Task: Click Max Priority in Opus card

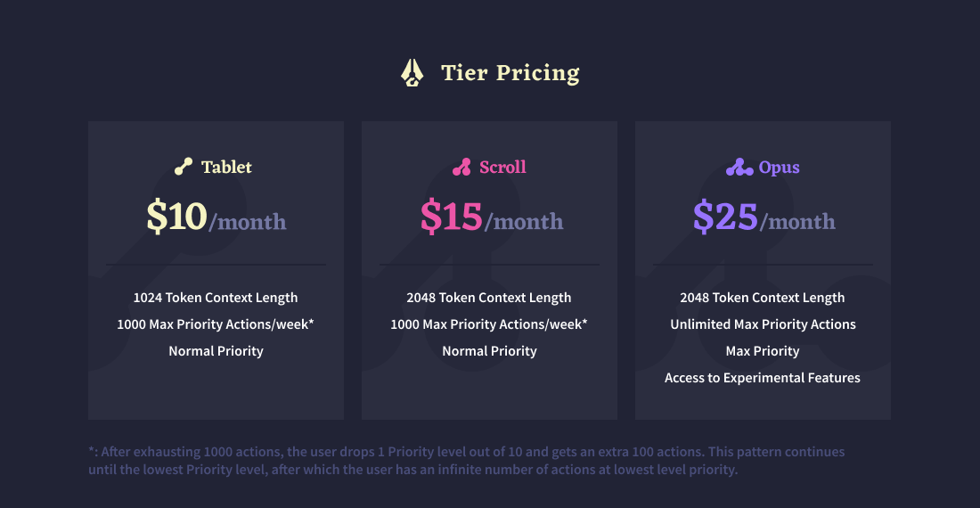Action: (x=763, y=351)
